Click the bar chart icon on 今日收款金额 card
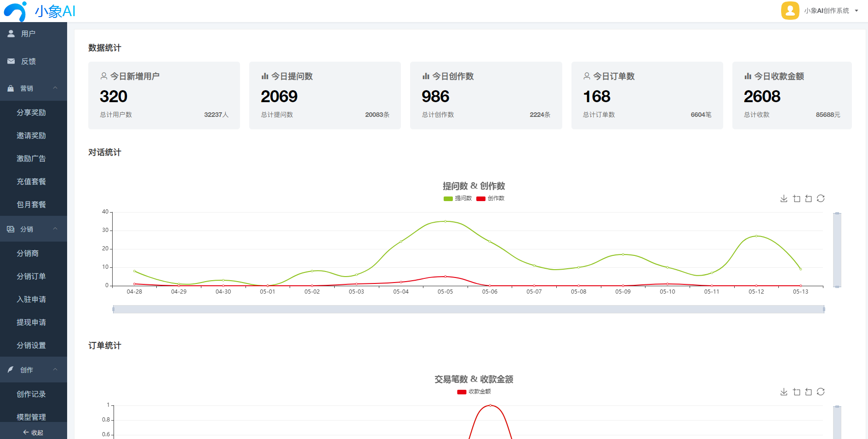Screen dimensions: 868x439 pos(748,76)
